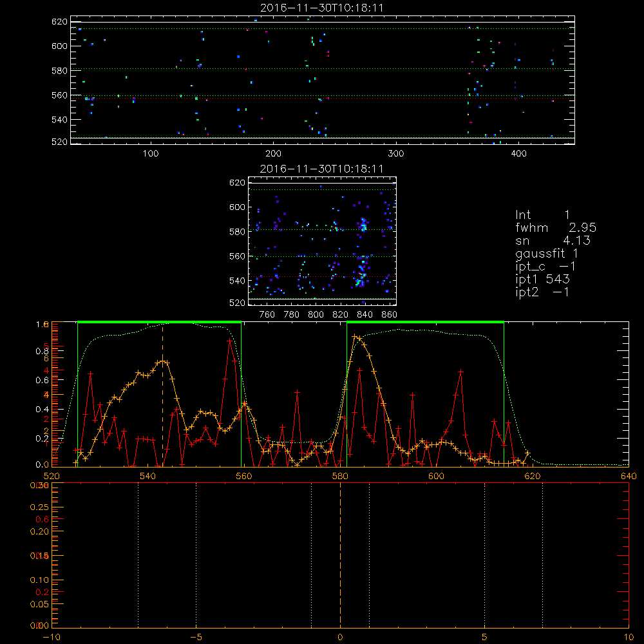The height and width of the screenshot is (644, 644).
Task: Click x-axis label 520 on profile plot
Action: pos(52,476)
